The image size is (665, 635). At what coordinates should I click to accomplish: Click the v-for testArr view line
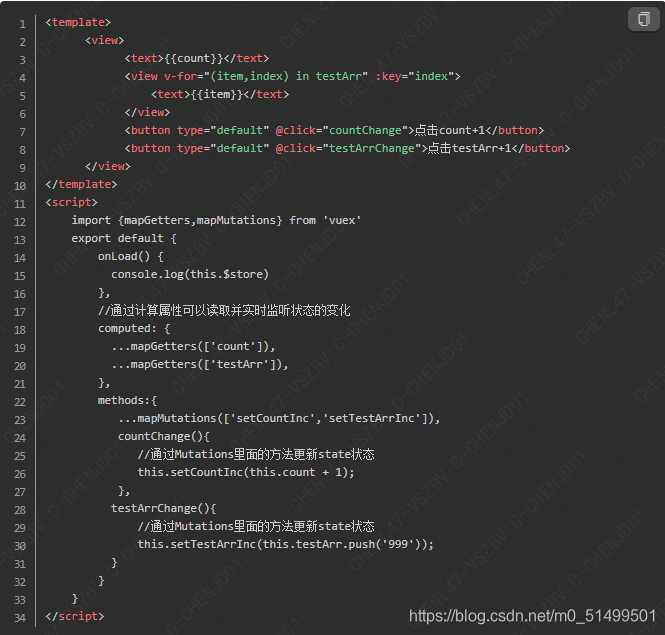[x=293, y=76]
